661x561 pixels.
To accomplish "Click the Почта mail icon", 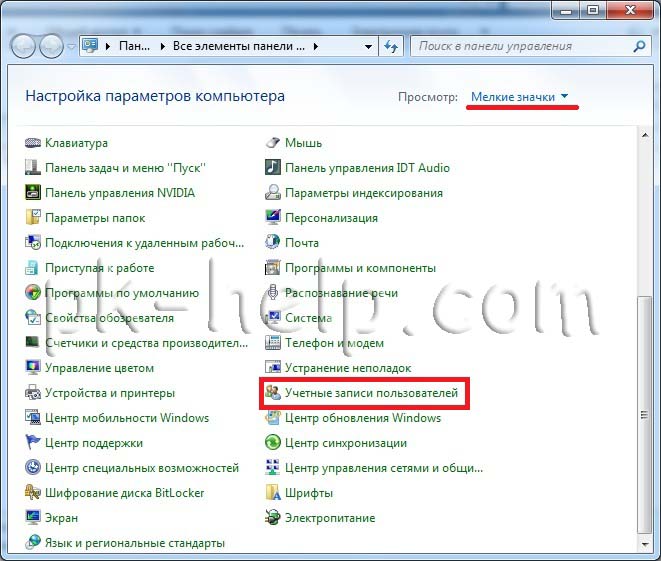I will (x=273, y=242).
